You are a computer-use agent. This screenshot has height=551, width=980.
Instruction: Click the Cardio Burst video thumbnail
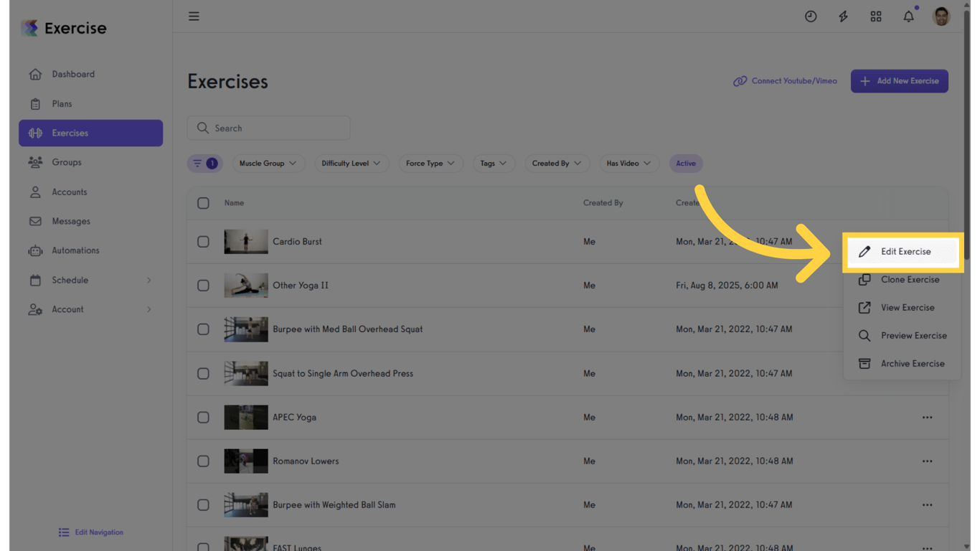[x=246, y=242]
